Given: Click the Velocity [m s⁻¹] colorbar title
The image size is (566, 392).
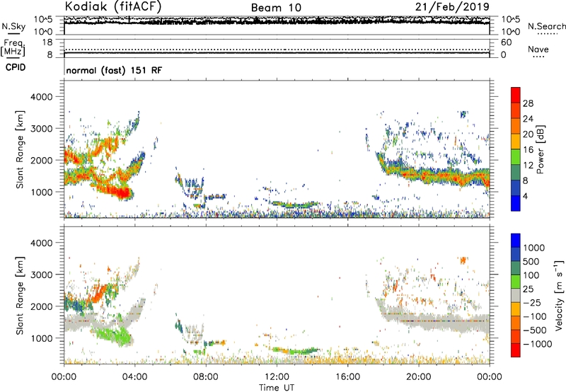Looking at the screenshot, I should pos(559,295).
